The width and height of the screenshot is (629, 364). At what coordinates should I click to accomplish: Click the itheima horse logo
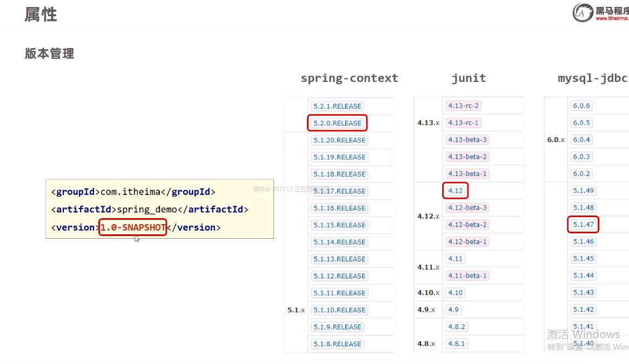click(583, 12)
